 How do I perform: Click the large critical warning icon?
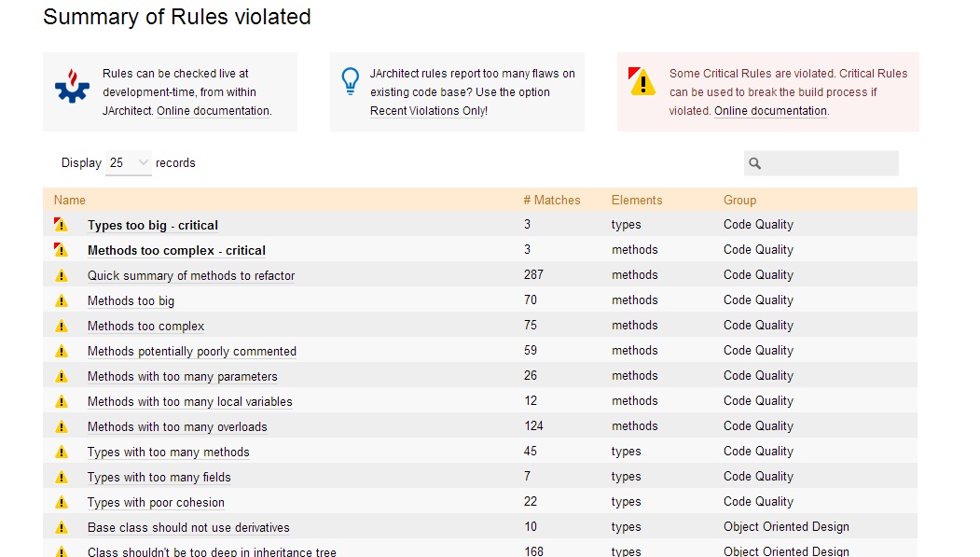coord(642,81)
